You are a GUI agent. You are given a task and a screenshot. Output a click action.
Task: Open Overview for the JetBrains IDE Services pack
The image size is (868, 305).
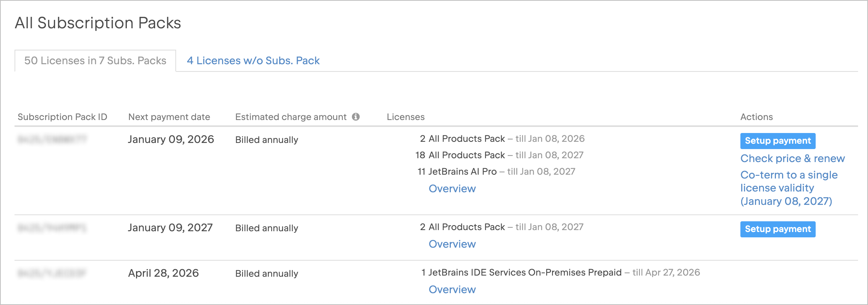point(452,289)
